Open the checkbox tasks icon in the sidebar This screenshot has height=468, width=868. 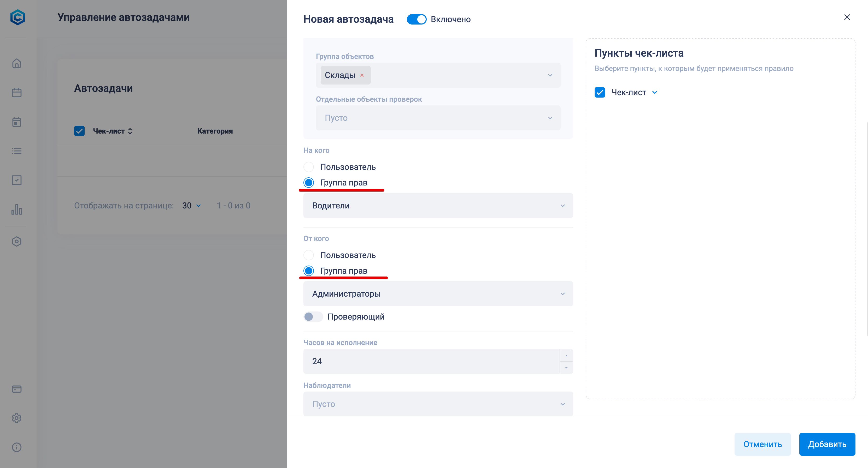pos(16,180)
